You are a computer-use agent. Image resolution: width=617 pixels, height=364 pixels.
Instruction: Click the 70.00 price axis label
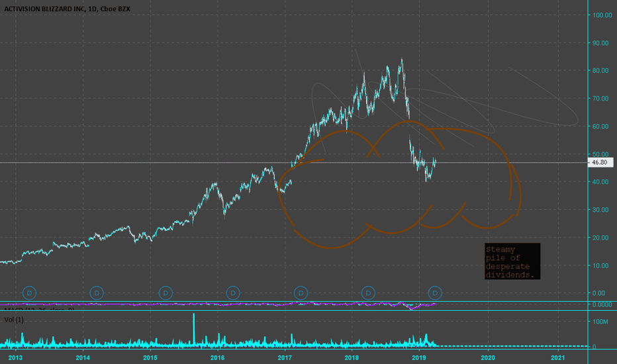pos(600,99)
